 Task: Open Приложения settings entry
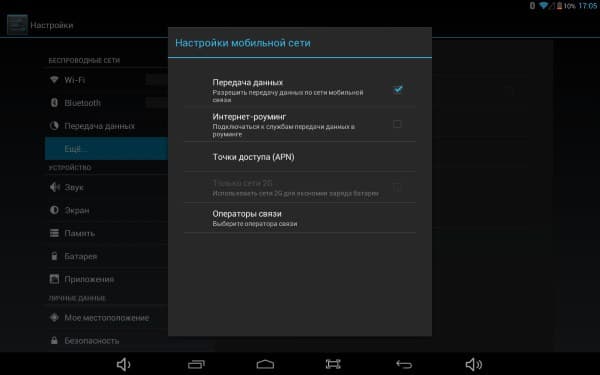(106, 279)
